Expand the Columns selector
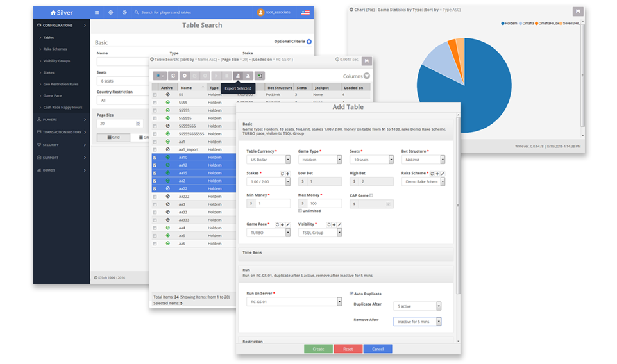The width and height of the screenshot is (617, 364). pos(367,76)
